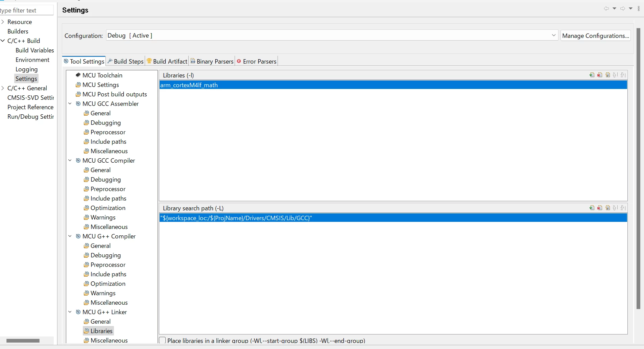Open General under MCU G++ Linker
The width and height of the screenshot is (644, 349).
[x=100, y=322]
